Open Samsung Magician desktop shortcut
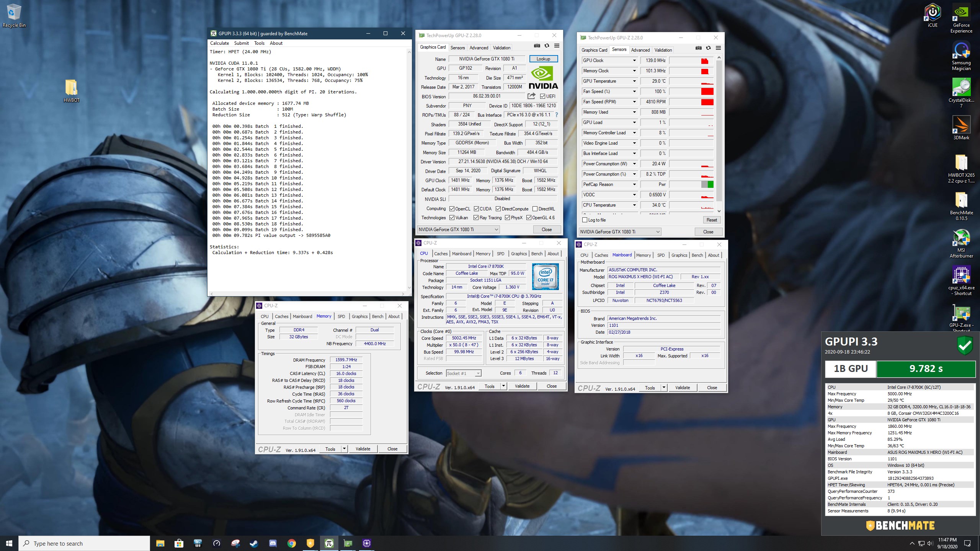980x551 pixels. pyautogui.click(x=961, y=56)
